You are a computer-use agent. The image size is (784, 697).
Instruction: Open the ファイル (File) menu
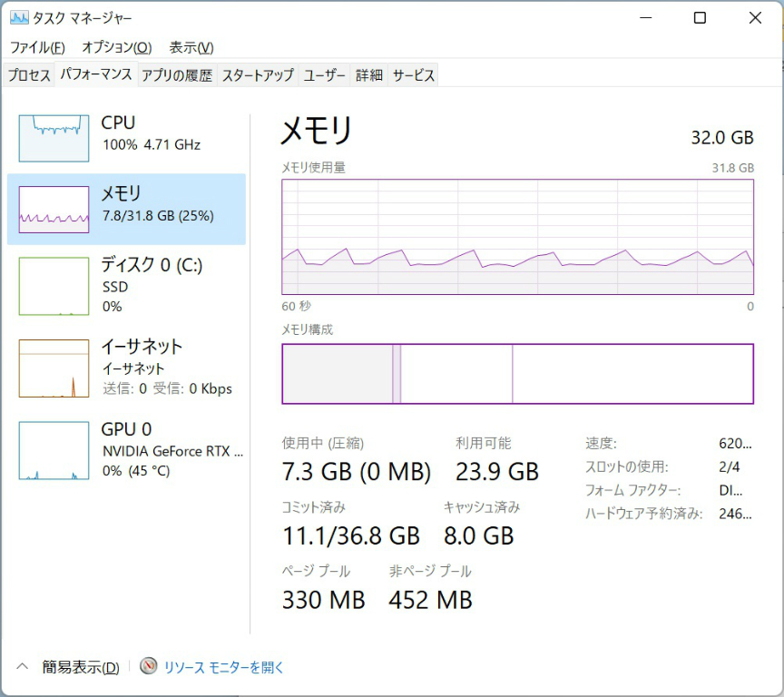(37, 47)
